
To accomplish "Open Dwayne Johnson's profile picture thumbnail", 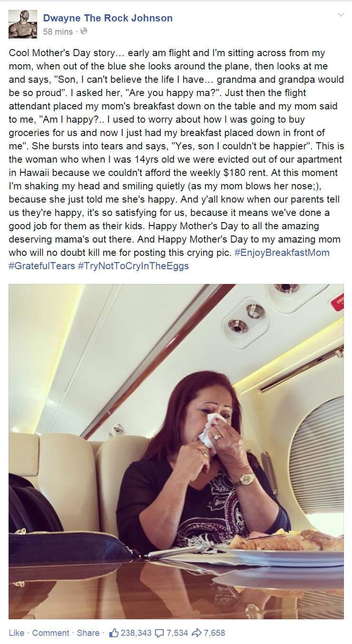I will [23, 24].
